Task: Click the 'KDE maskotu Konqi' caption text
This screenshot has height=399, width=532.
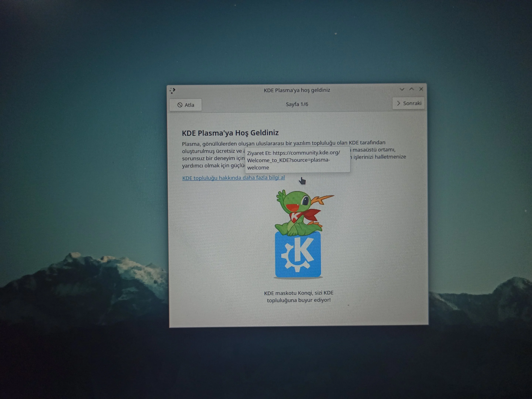Action: 299,296
